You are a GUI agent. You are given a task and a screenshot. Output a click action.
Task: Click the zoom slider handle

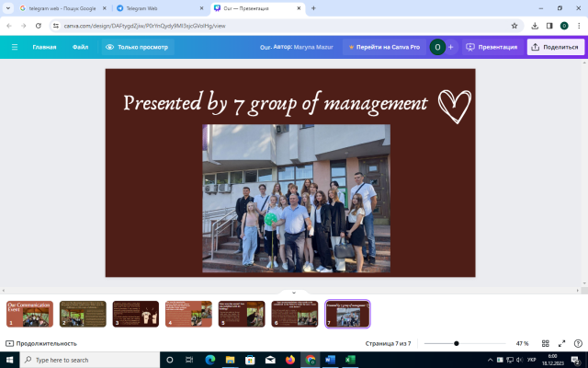pyautogui.click(x=457, y=343)
